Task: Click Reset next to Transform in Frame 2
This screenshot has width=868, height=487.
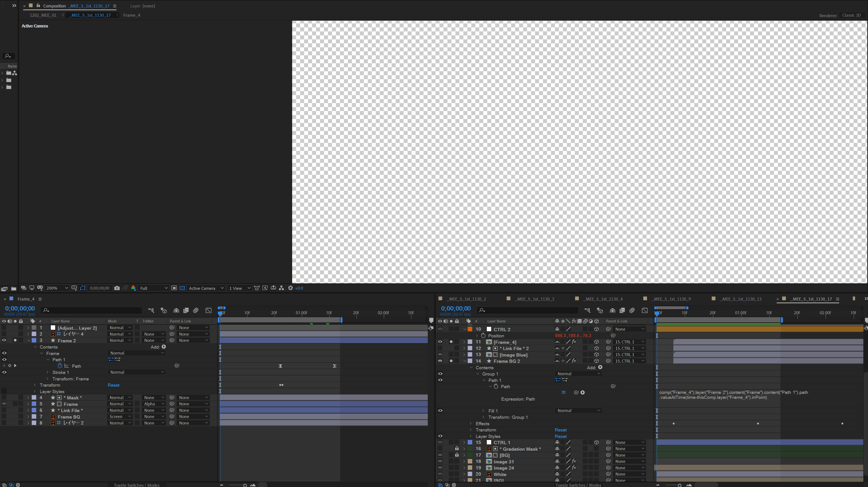Action: (113, 385)
